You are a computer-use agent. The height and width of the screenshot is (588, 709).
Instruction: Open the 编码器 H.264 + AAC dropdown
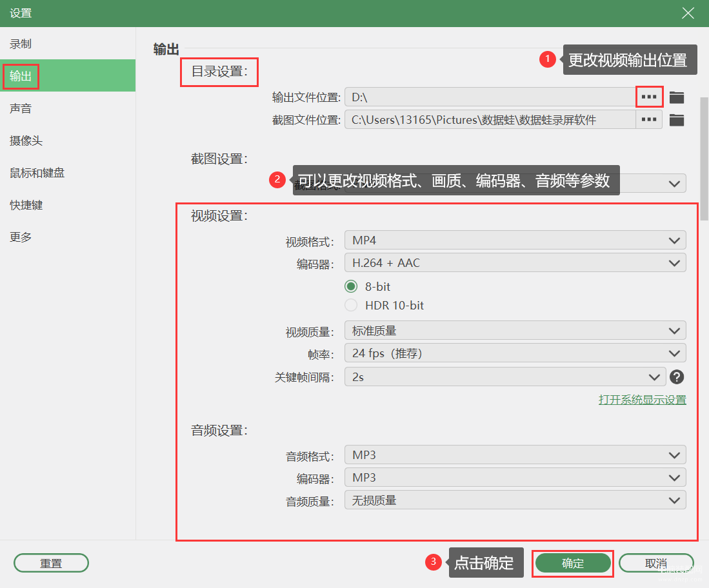point(515,262)
